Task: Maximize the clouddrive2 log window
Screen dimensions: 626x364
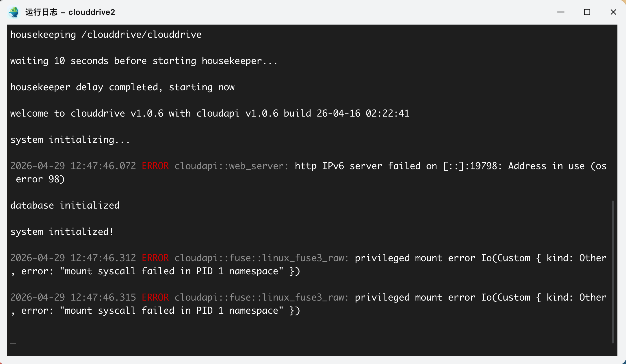Action: pyautogui.click(x=587, y=12)
